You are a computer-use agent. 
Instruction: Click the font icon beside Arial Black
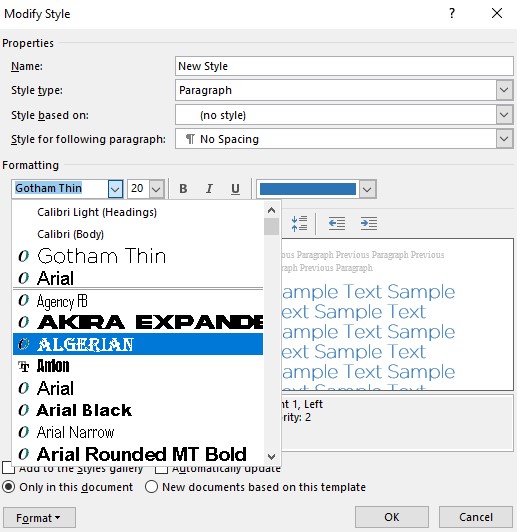point(23,410)
